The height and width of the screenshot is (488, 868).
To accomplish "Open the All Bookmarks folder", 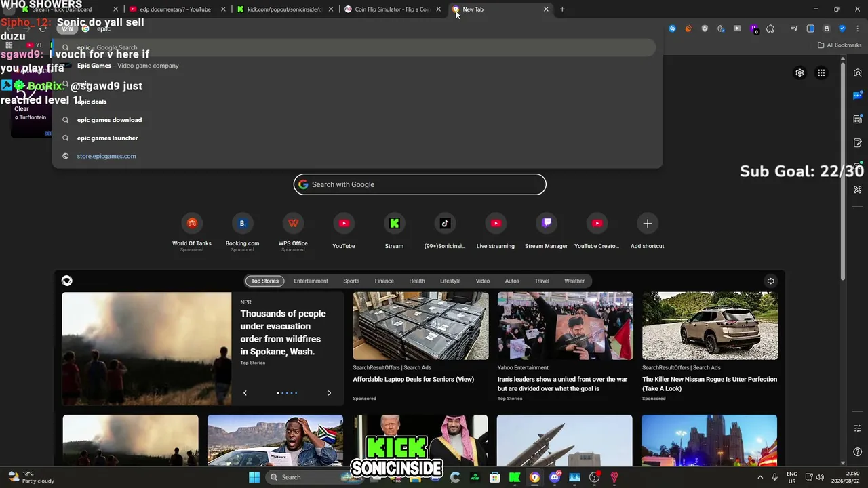I will click(x=840, y=45).
